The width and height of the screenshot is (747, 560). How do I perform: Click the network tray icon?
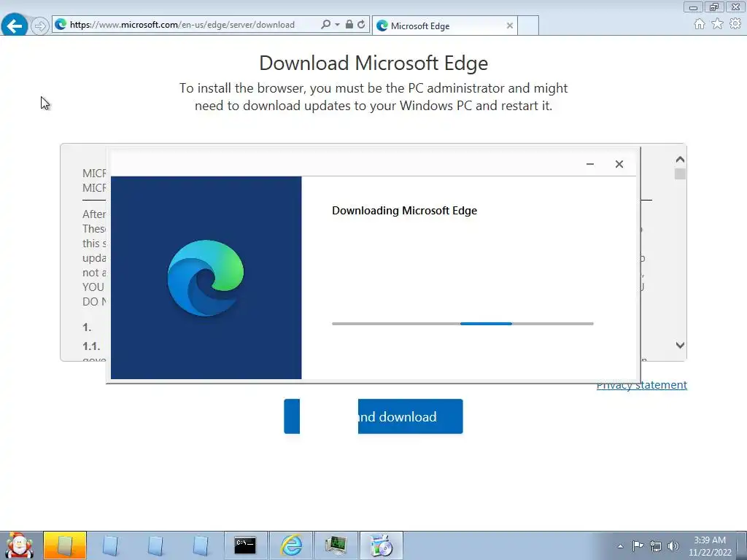click(656, 546)
